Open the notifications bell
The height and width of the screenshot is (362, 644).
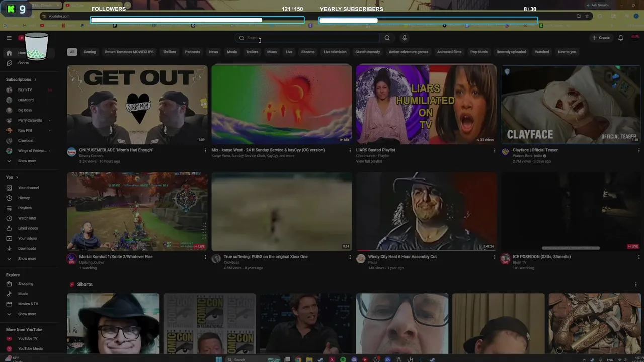pos(621,38)
